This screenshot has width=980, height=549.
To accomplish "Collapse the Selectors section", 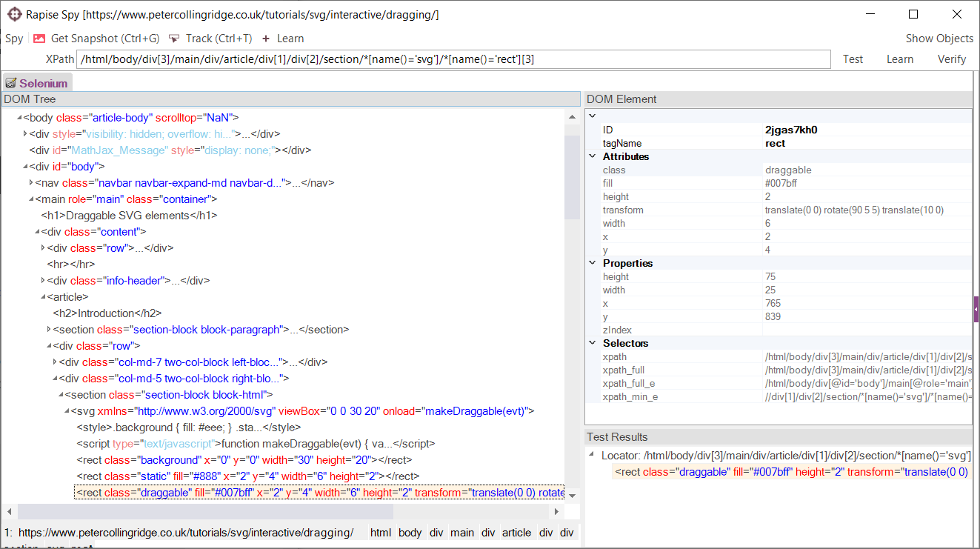I will point(593,343).
